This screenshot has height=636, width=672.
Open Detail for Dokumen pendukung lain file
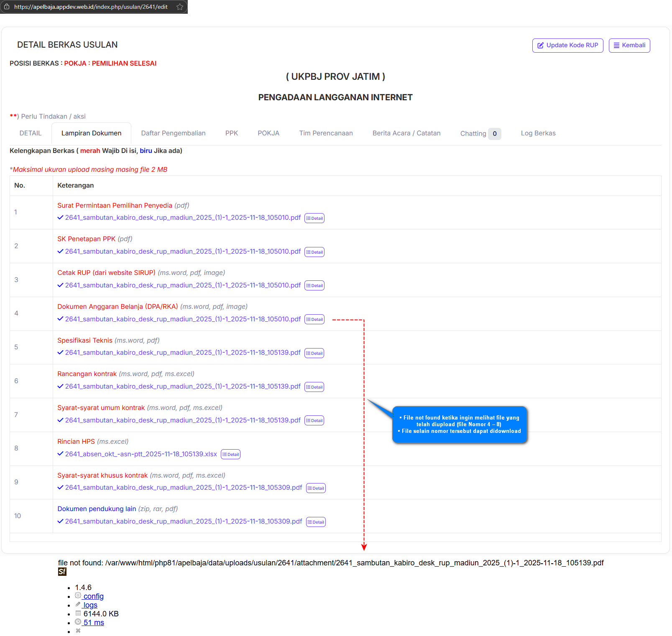coord(316,522)
